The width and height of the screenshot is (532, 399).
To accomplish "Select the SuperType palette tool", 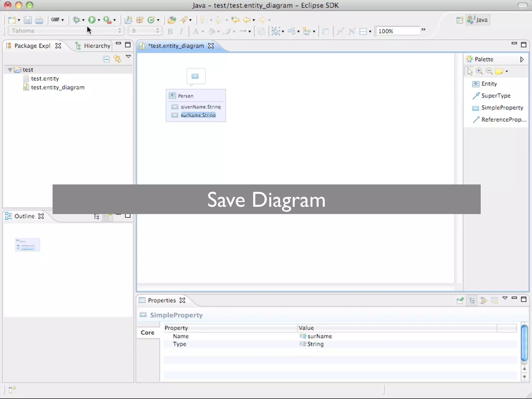I will pyautogui.click(x=491, y=96).
